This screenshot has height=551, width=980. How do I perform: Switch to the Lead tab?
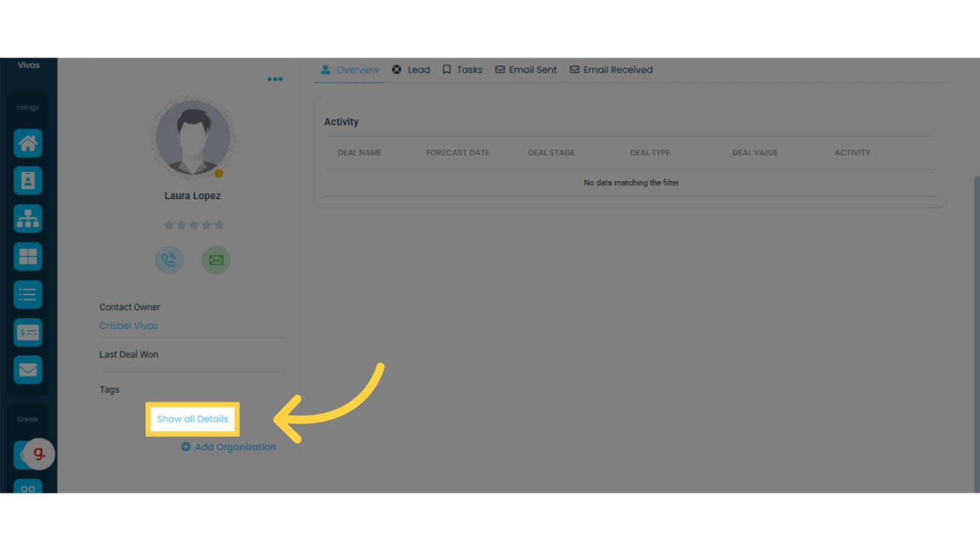coord(411,70)
